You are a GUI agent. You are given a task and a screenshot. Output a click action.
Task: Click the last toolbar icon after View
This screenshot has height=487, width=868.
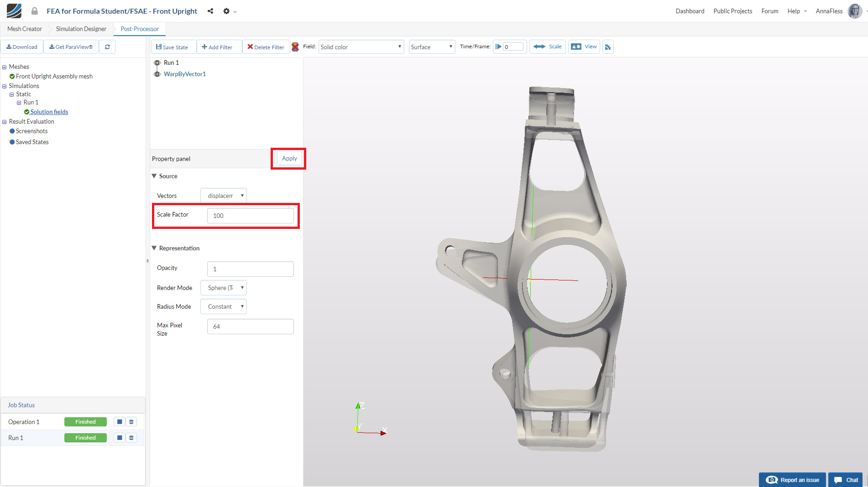[x=607, y=47]
